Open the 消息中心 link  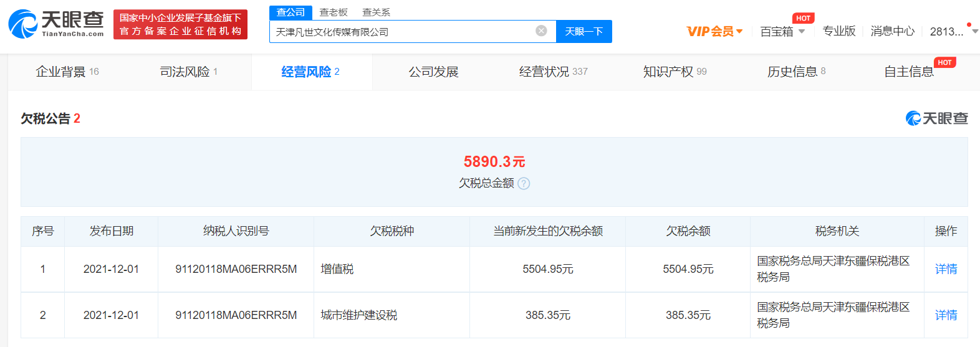point(893,31)
